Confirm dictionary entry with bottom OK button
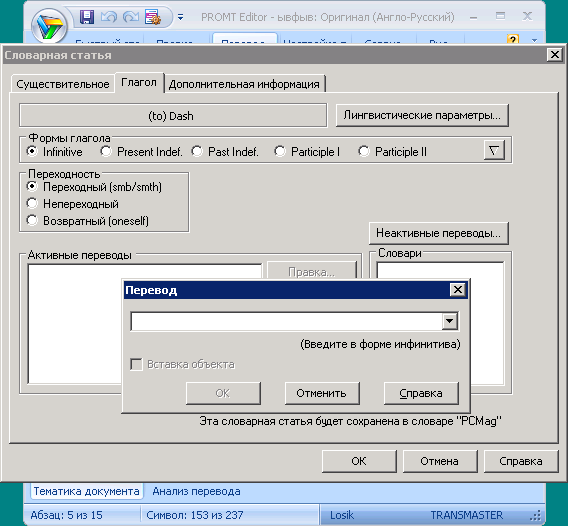The height and width of the screenshot is (526, 568). tap(359, 461)
